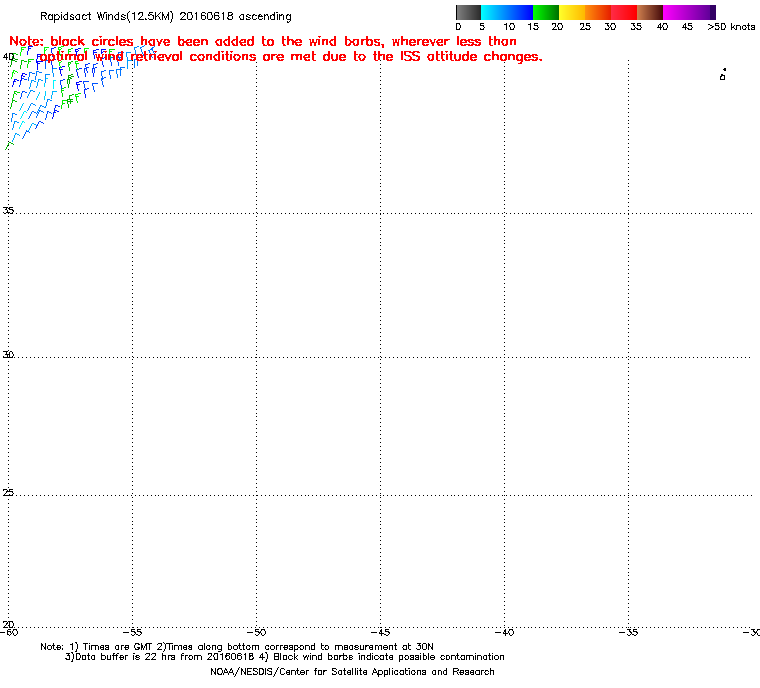Click the '>50 knots' legend label
Image resolution: width=760 pixels, height=688 pixels.
[731, 27]
